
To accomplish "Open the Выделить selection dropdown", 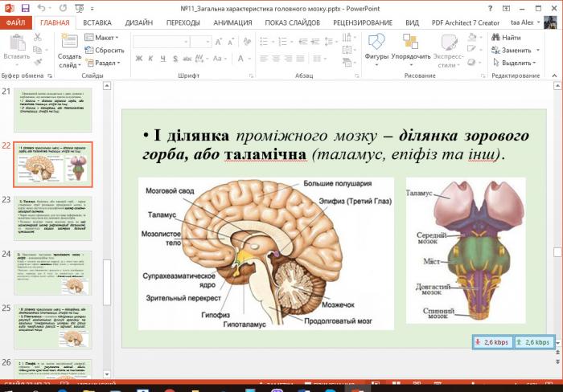I will [516, 62].
